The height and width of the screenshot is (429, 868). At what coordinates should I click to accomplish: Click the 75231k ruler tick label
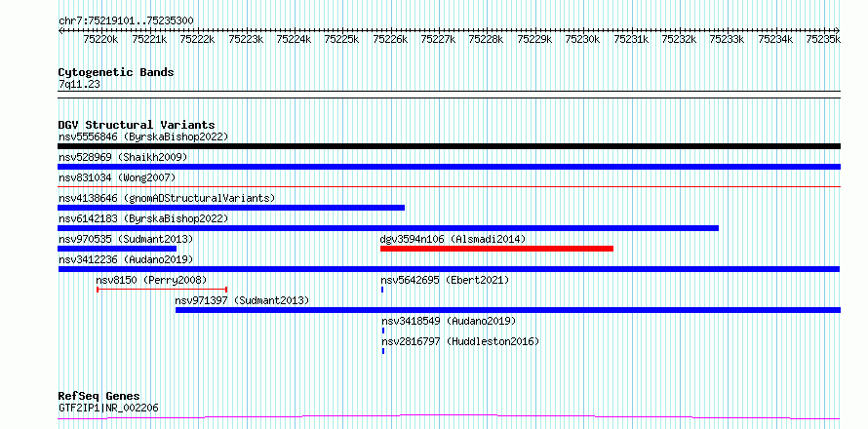coord(631,39)
